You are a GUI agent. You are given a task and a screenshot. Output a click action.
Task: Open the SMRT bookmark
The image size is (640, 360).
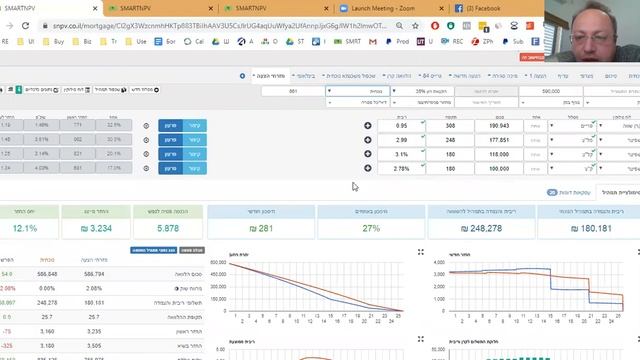(x=347, y=42)
